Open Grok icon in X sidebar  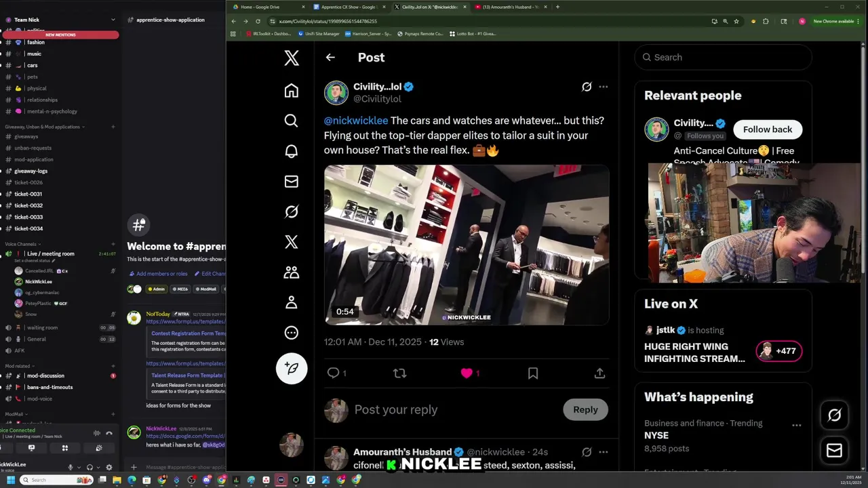tap(291, 212)
